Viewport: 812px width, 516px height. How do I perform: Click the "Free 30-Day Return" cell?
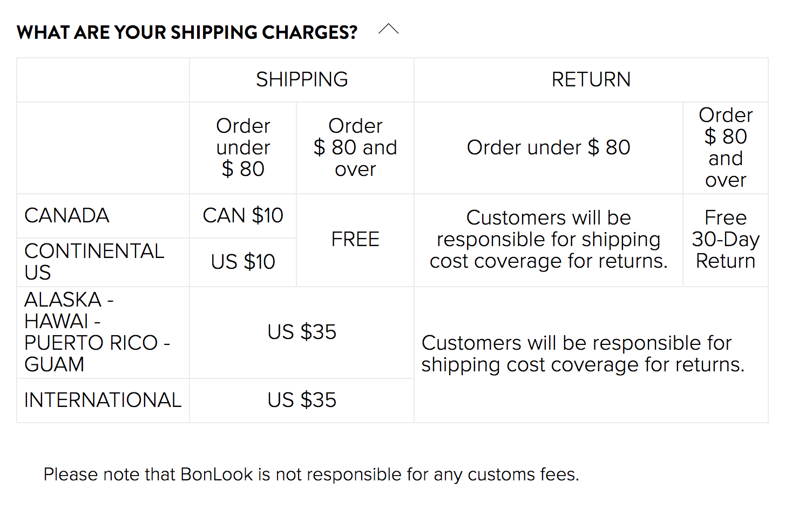pyautogui.click(x=725, y=239)
